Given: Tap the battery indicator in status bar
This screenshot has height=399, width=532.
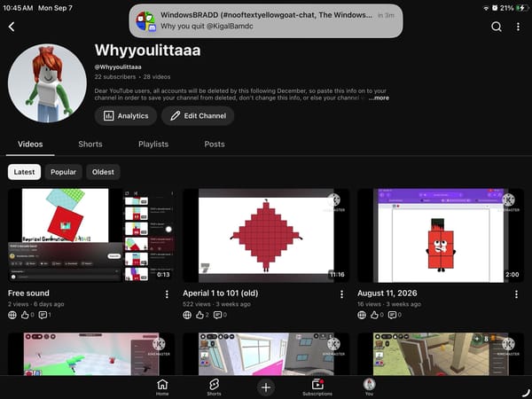Looking at the screenshot, I should (522, 8).
